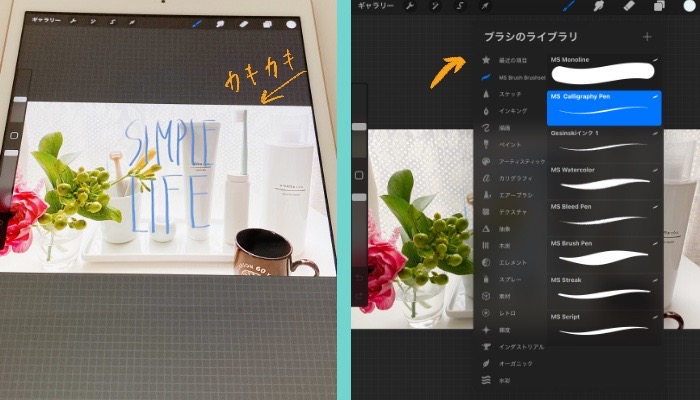This screenshot has height=400, width=700.
Task: Select the MS Brush Brushset category
Action: 513,77
